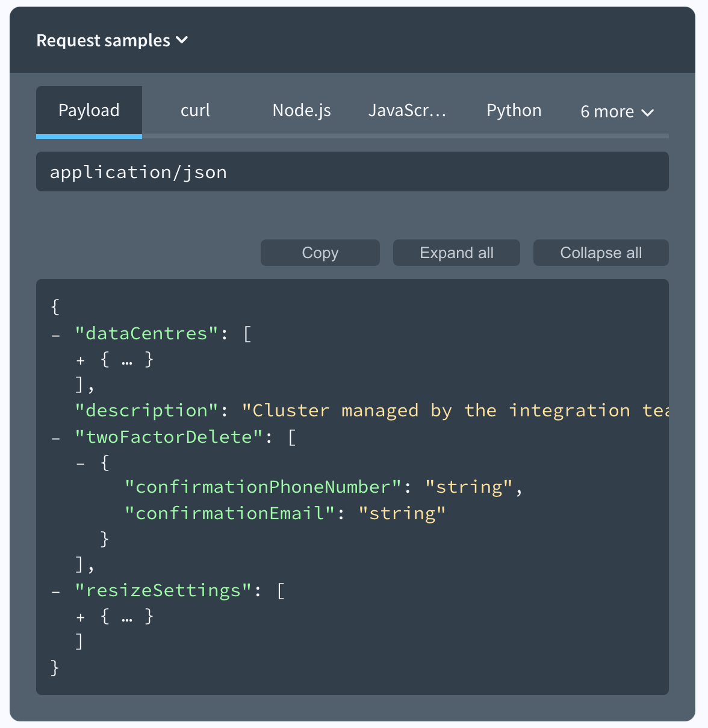The image size is (708, 728).
Task: Select the Payload tab
Action: coord(88,110)
